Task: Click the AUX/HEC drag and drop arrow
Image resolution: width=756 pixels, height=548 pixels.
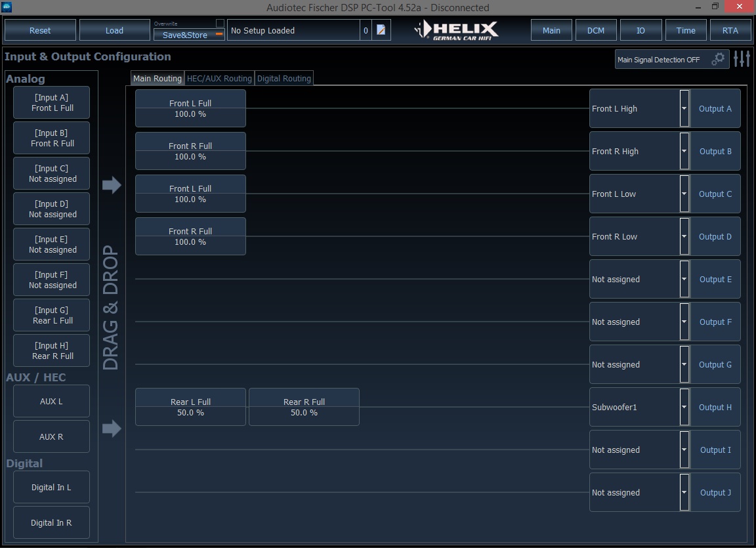Action: pyautogui.click(x=112, y=428)
